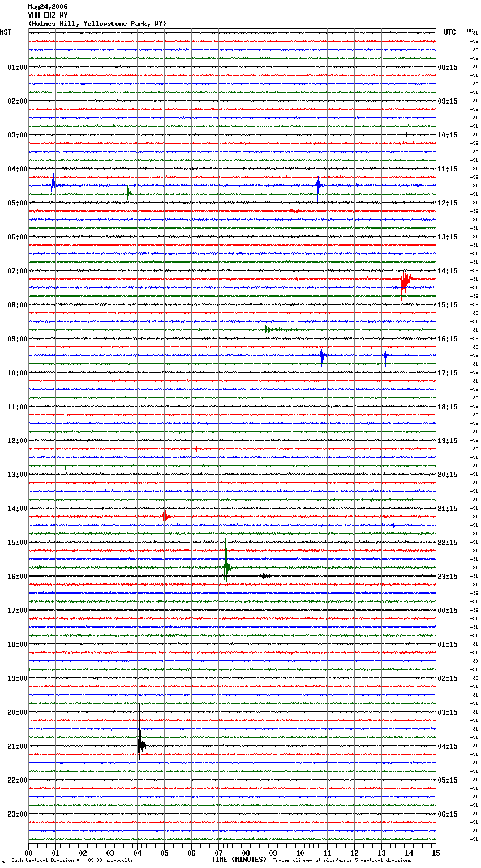481x868 pixels.
Task: Click the 05 minute tick label
Action: pos(164,853)
